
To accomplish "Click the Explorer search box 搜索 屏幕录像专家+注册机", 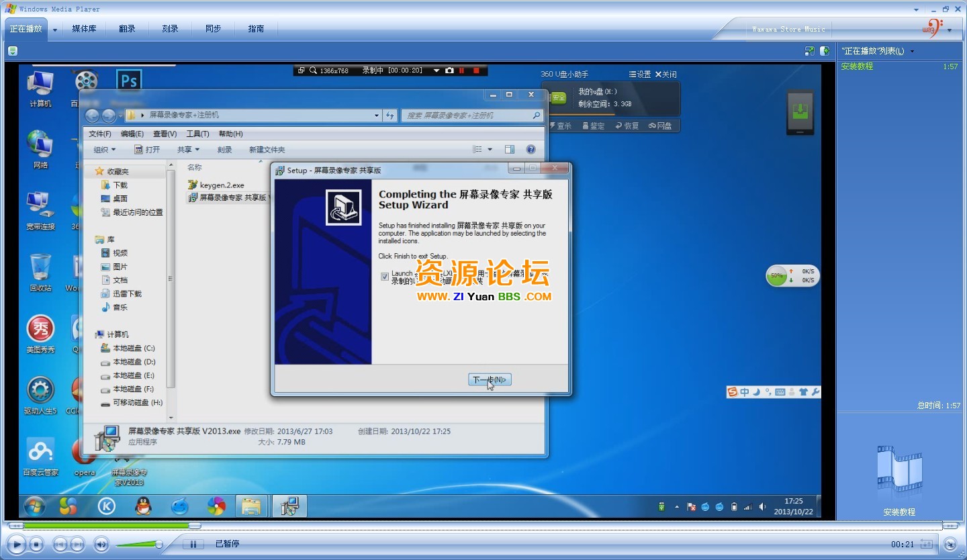I will click(472, 115).
